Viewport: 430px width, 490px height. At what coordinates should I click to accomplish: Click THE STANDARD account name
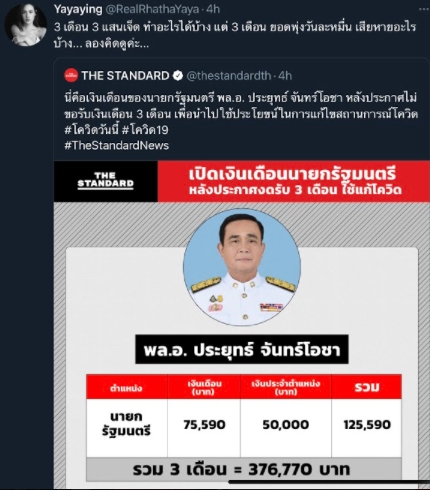point(125,76)
